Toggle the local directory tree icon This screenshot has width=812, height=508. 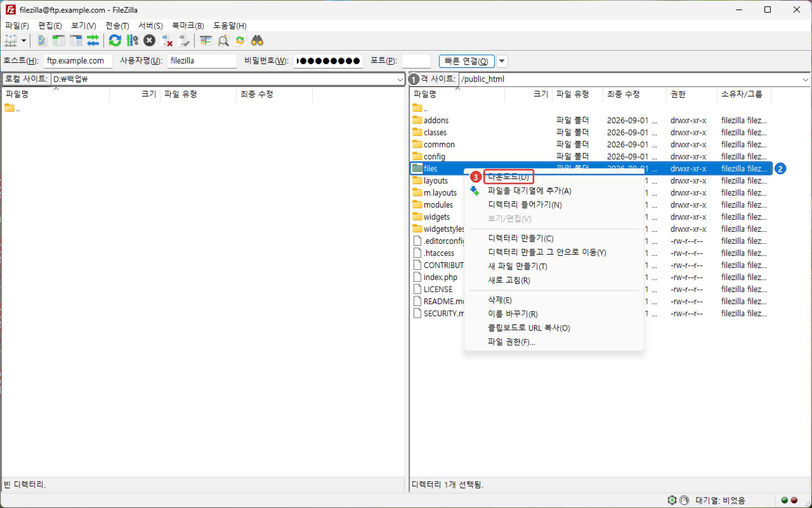(x=59, y=41)
